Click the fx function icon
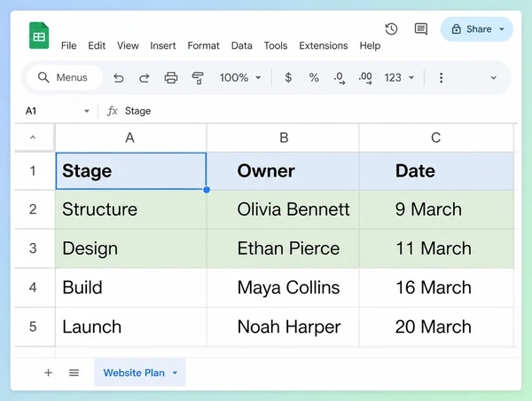The image size is (532, 401). [x=113, y=111]
